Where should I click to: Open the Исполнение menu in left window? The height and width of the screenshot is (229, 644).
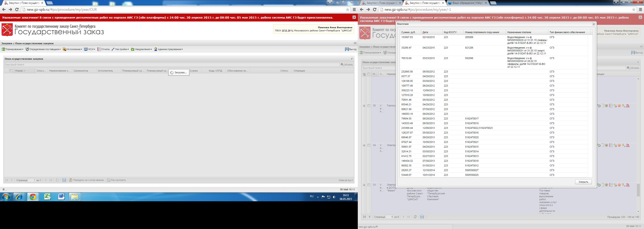click(72, 49)
